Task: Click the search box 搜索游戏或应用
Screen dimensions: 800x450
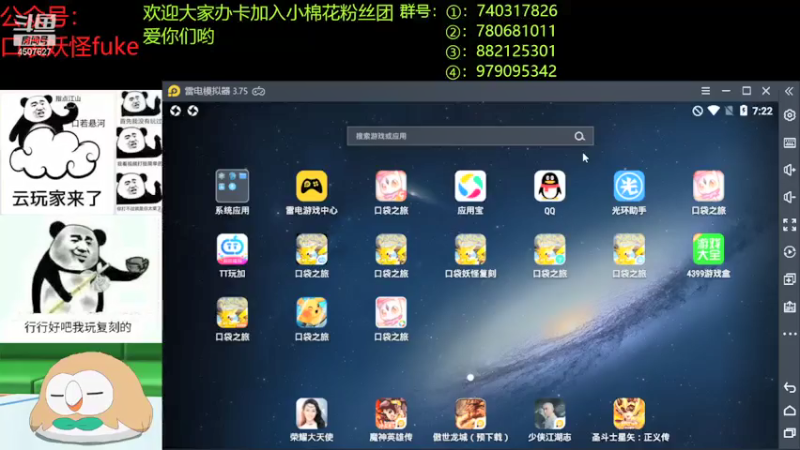Action: point(470,136)
